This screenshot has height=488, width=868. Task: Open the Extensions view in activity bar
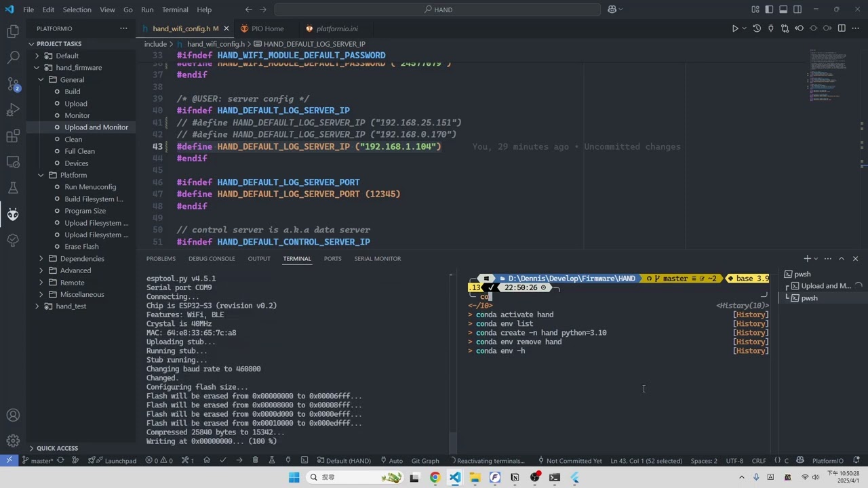[13, 136]
